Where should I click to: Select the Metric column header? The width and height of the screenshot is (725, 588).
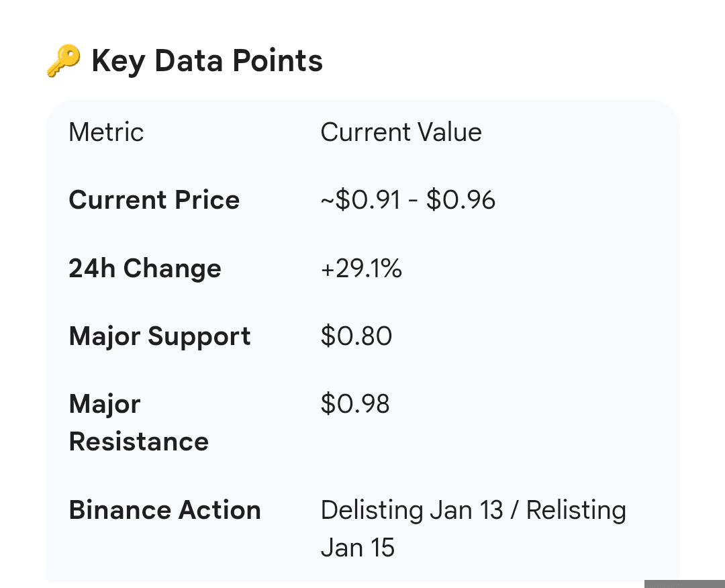click(x=106, y=132)
